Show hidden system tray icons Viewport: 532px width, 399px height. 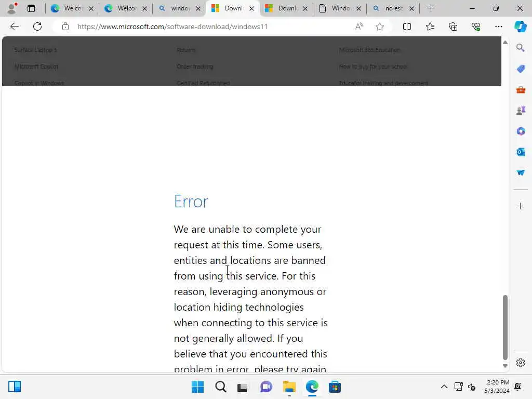[x=444, y=387]
